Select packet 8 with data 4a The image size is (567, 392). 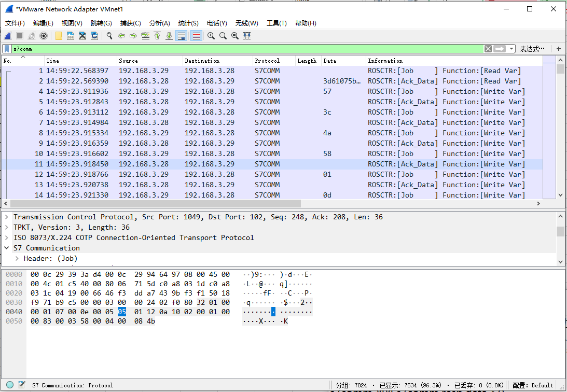pos(272,133)
